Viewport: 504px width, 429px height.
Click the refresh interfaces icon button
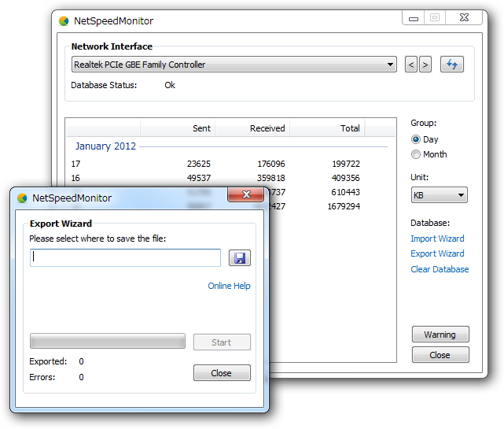pos(451,65)
